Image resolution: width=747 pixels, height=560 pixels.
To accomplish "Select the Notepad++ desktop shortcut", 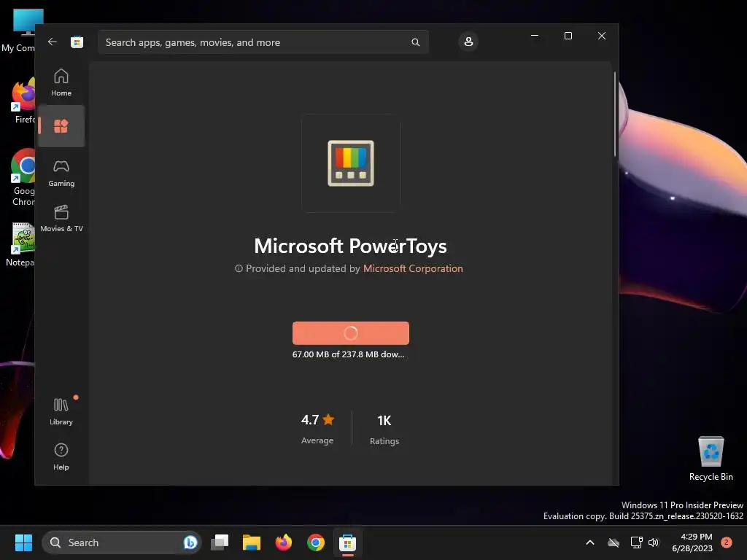I will tap(19, 245).
